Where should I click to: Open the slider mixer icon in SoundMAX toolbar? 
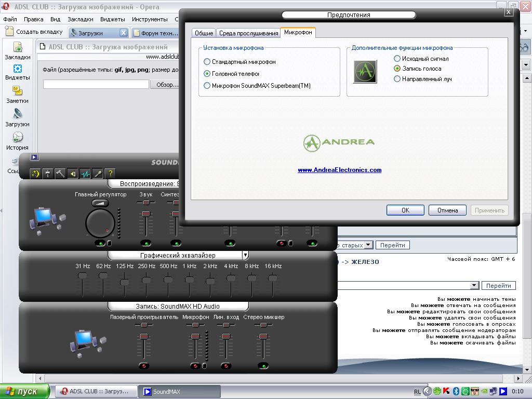pos(48,174)
